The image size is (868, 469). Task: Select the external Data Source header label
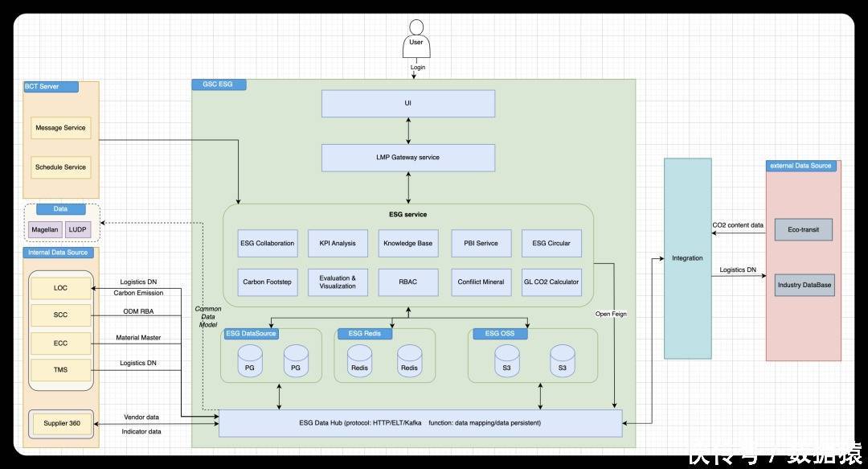click(x=801, y=166)
